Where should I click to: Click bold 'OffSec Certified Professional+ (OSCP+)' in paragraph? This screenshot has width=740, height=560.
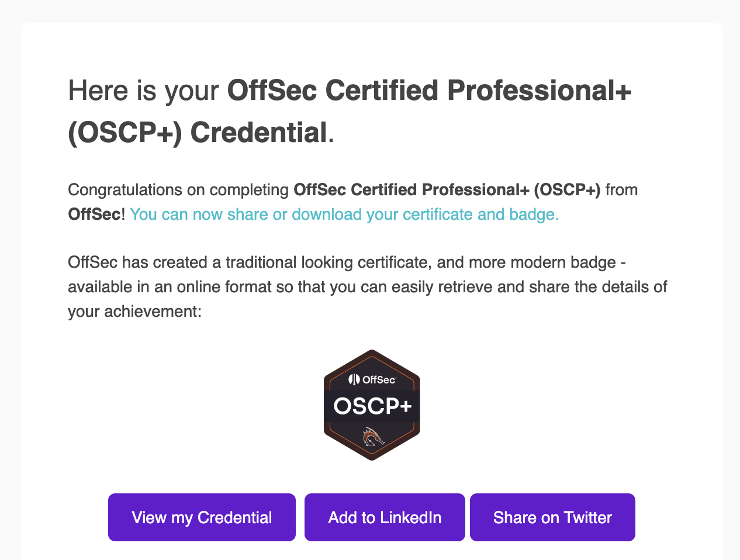coord(447,190)
